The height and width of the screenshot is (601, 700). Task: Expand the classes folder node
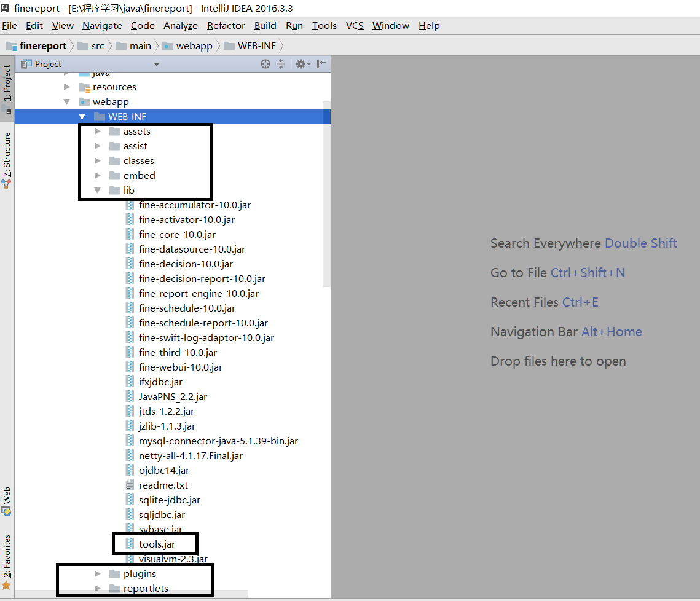(x=97, y=161)
